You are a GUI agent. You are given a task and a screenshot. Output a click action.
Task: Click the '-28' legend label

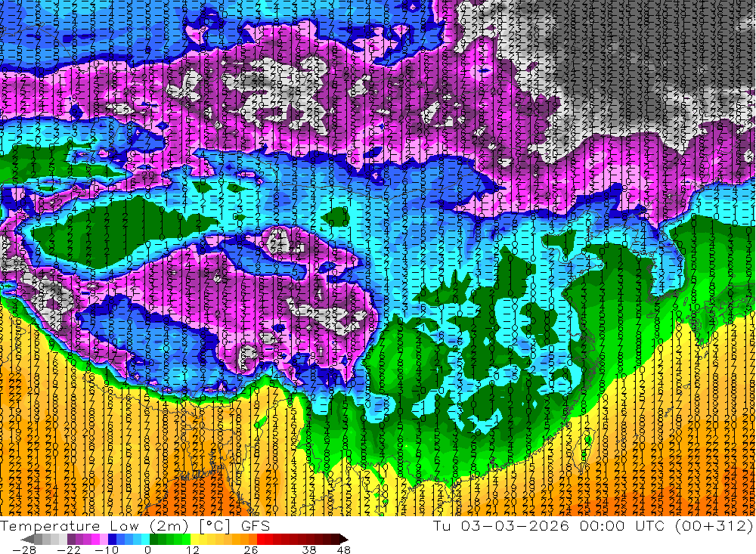[23, 549]
